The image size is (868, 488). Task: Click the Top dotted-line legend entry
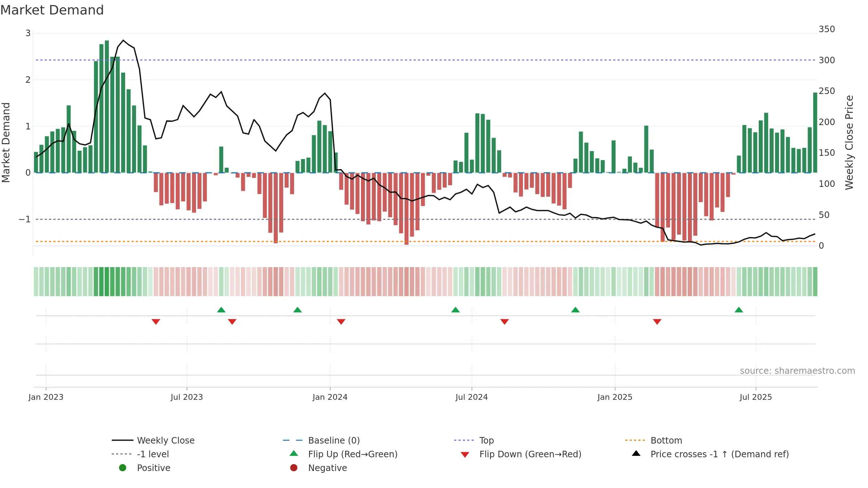[474, 440]
